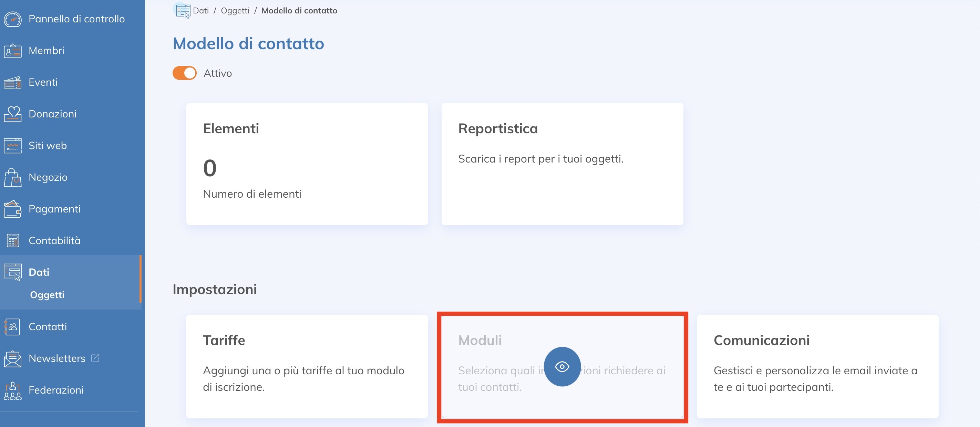The width and height of the screenshot is (980, 427).
Task: Select the Contatti address-book icon
Action: (12, 326)
